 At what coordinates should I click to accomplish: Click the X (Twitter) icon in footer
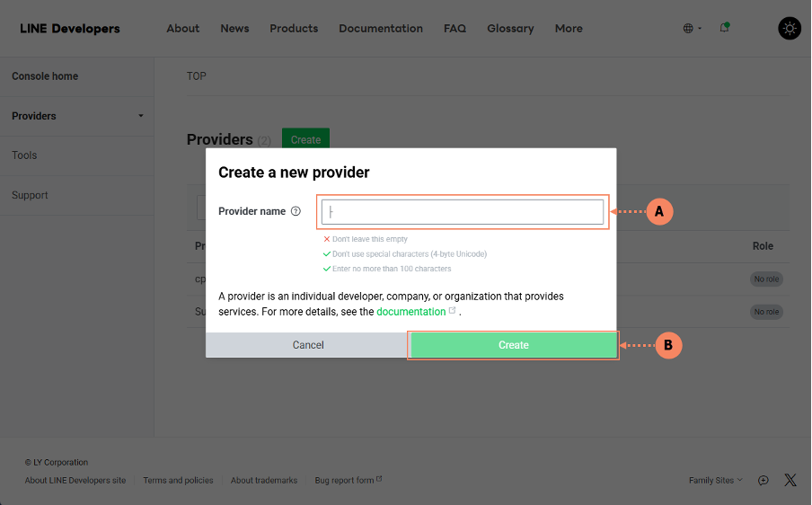coord(790,480)
